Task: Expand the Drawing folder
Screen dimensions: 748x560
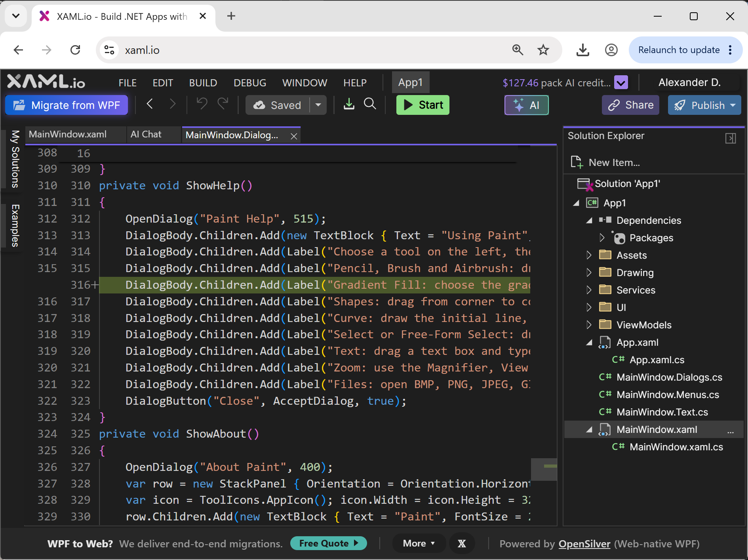Action: point(589,272)
